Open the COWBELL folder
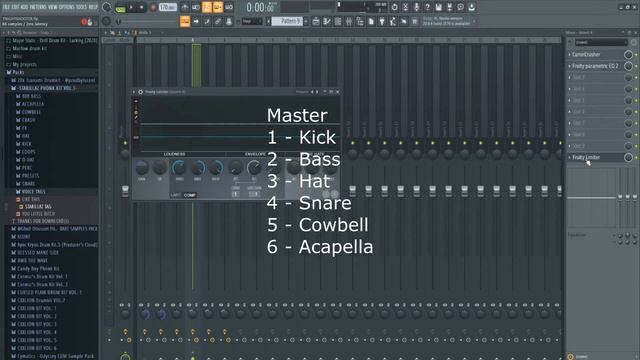Screen dimensions: 640x360 (28, 112)
